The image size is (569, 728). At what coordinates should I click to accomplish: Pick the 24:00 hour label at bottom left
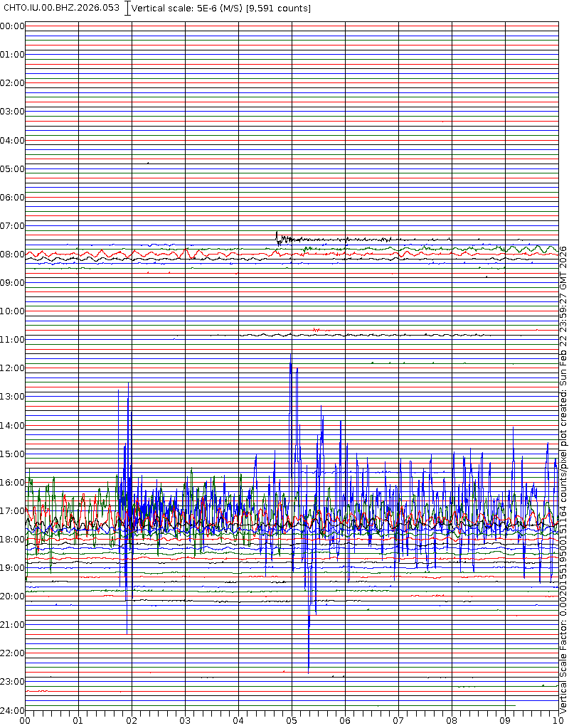click(12, 710)
